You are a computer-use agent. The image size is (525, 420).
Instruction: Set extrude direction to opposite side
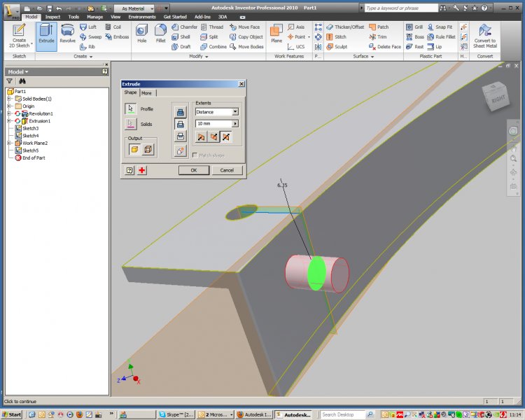(213, 137)
